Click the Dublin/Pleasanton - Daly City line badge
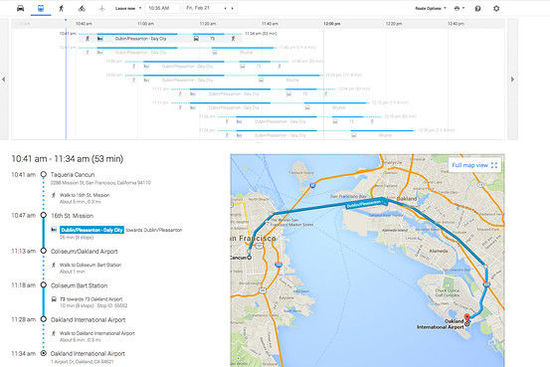Image resolution: width=550 pixels, height=367 pixels. 92,230
